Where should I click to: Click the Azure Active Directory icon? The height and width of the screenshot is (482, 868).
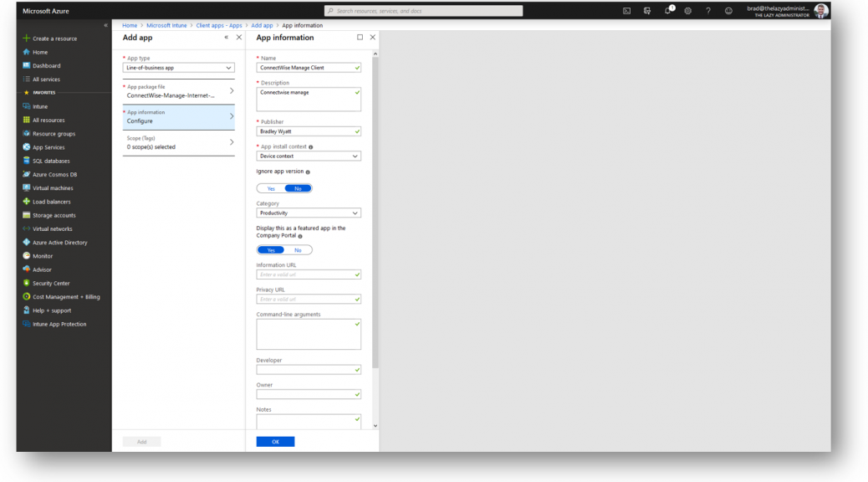[x=26, y=242]
